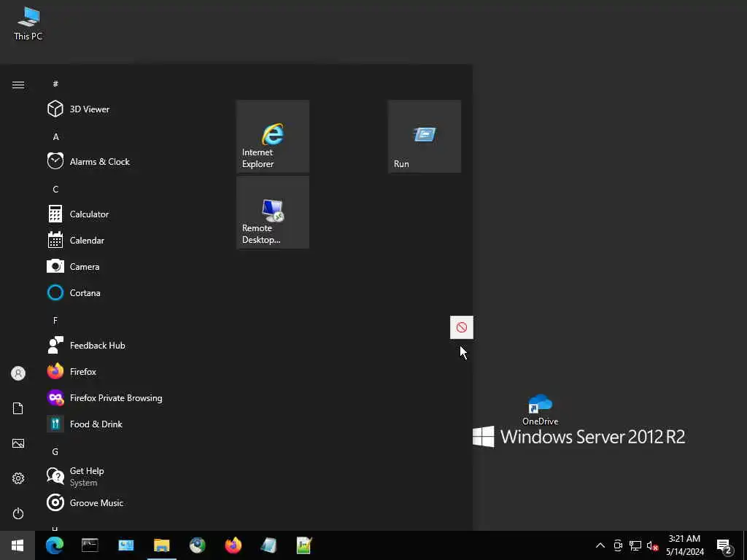Select the F letter group header
This screenshot has width=747, height=560.
(x=55, y=321)
